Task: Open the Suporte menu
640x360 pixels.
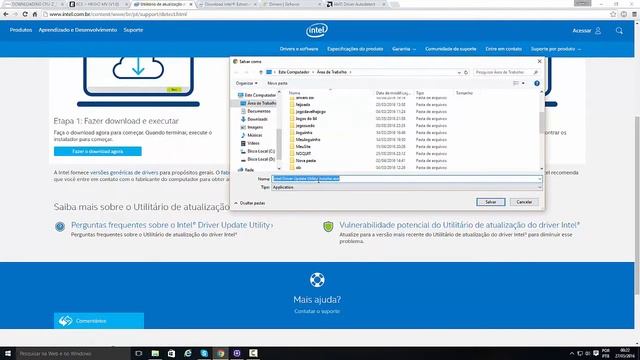Action: click(133, 30)
